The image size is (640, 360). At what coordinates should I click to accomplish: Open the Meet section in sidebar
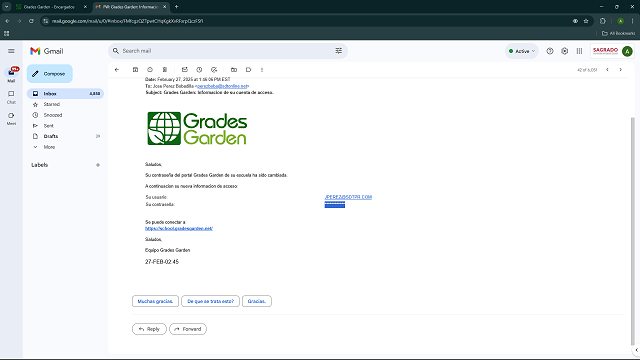coord(11,119)
